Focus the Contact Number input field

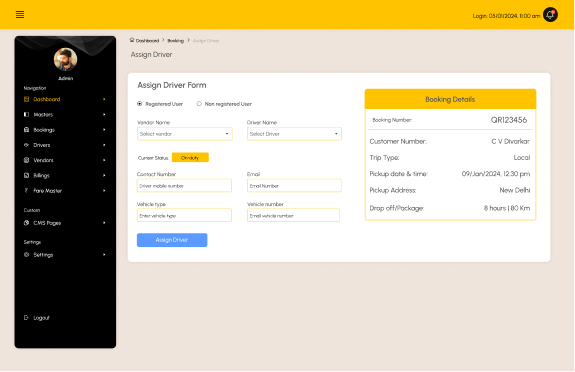184,186
